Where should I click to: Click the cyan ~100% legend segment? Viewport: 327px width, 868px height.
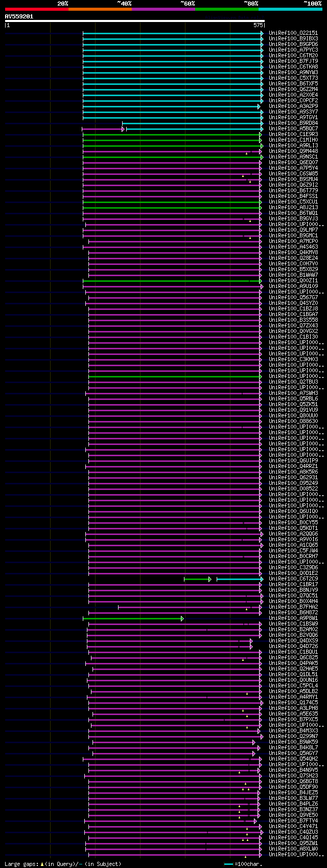click(x=290, y=9)
